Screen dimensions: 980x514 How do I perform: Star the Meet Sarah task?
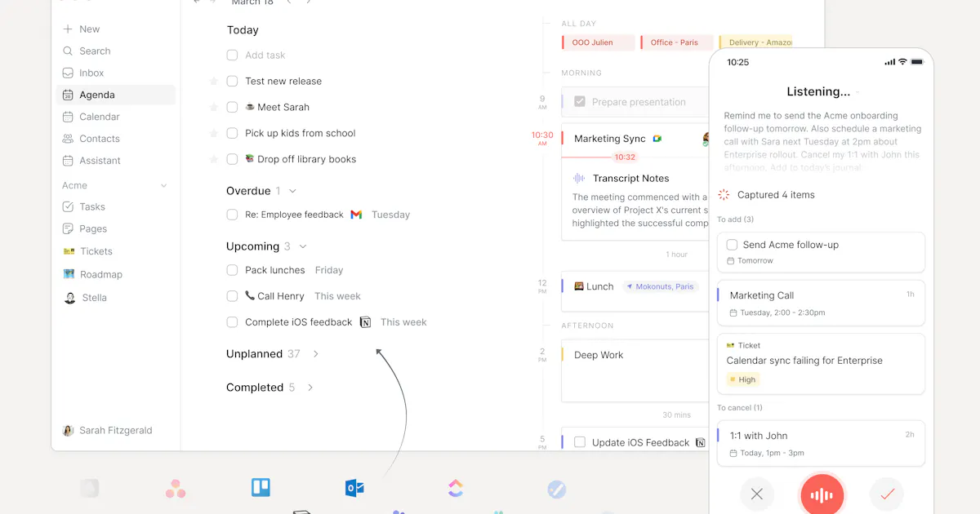[x=214, y=107]
